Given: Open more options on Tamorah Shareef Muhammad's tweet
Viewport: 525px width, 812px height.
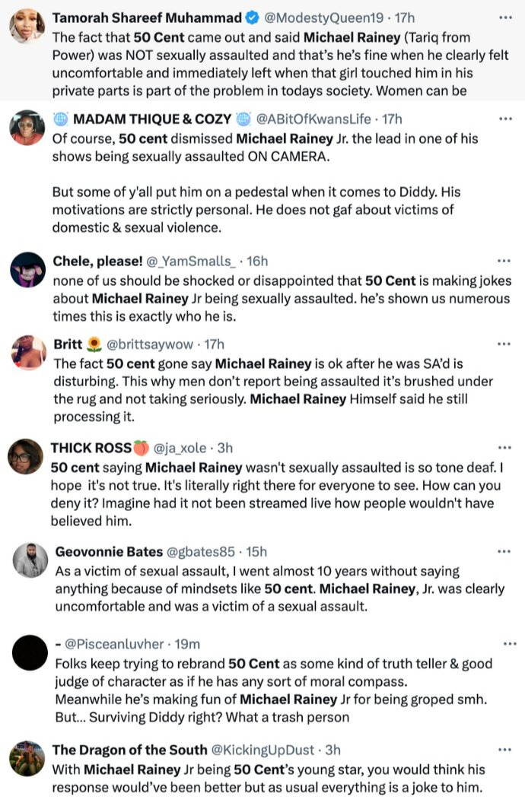Looking at the screenshot, I should coord(505,17).
